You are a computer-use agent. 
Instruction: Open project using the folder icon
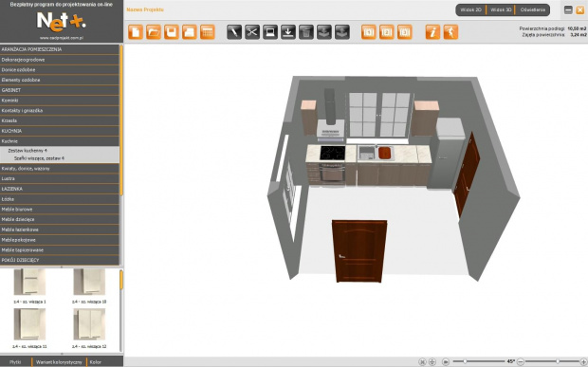point(154,32)
